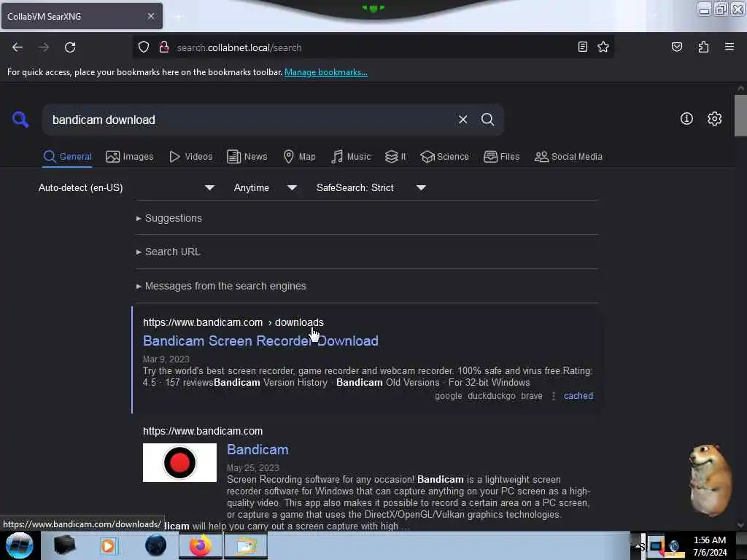Submit search with magnifier button
This screenshot has height=560, width=747.
click(487, 120)
